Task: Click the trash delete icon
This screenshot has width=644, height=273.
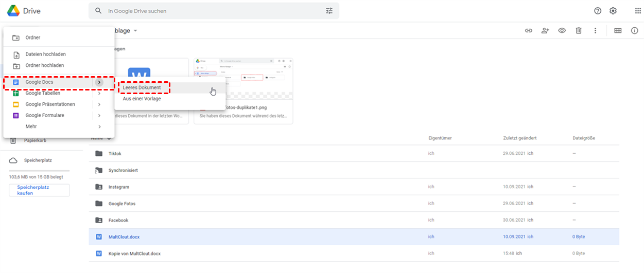Action: coord(579,31)
